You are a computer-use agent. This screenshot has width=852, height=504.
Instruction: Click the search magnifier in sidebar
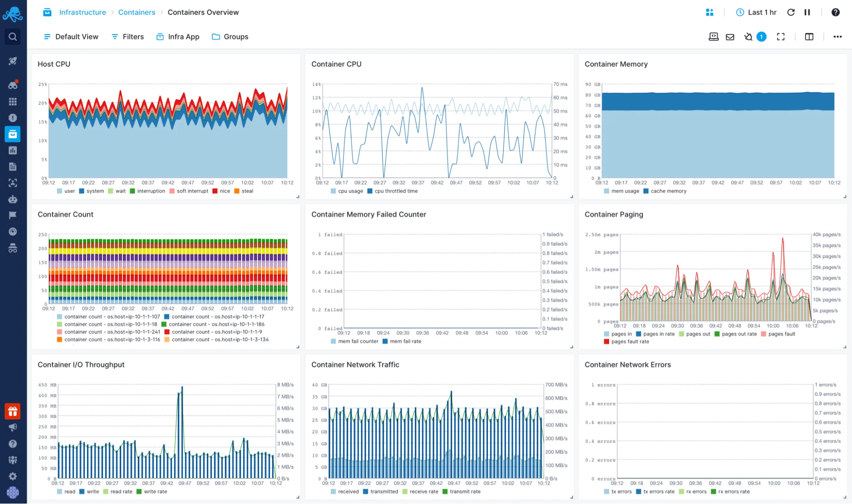13,37
